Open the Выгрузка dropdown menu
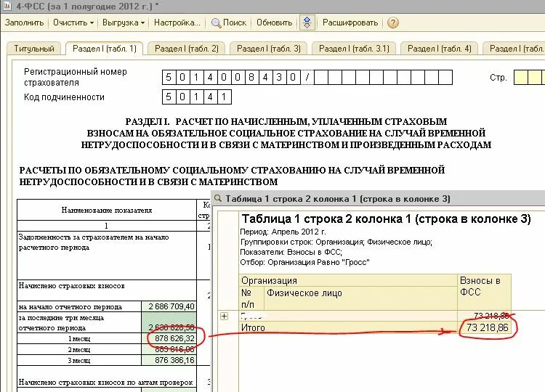545x392 pixels. [124, 23]
